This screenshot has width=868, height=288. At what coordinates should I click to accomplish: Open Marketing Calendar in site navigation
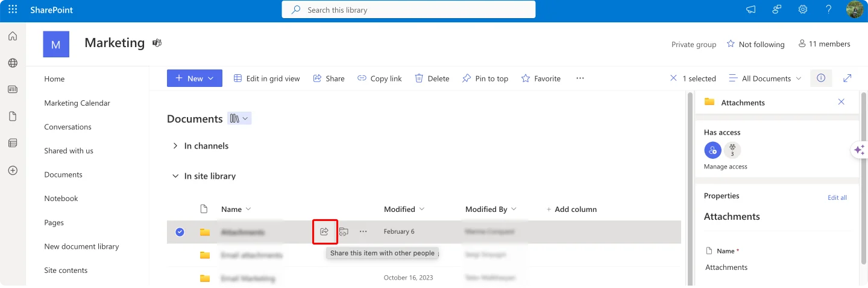[x=77, y=103]
